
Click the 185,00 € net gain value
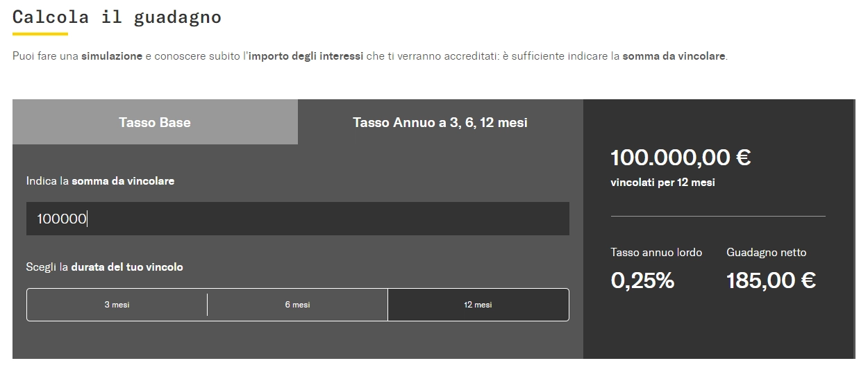[771, 280]
